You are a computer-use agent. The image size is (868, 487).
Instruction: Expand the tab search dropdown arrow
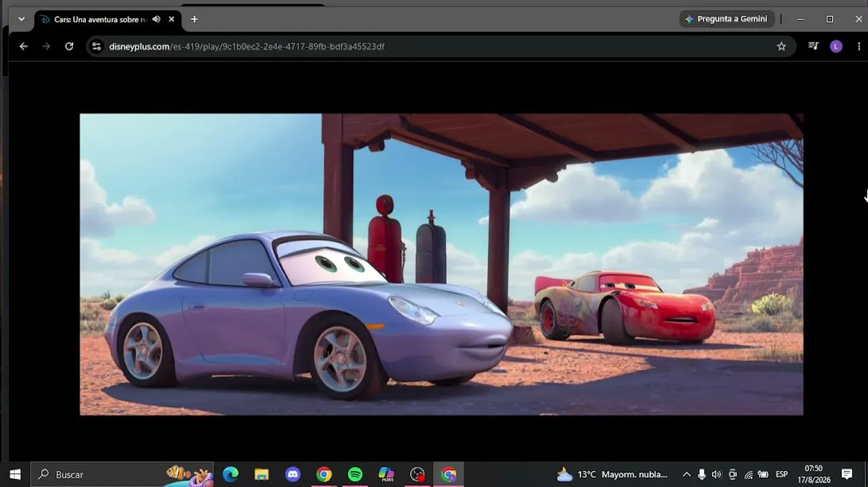[21, 19]
